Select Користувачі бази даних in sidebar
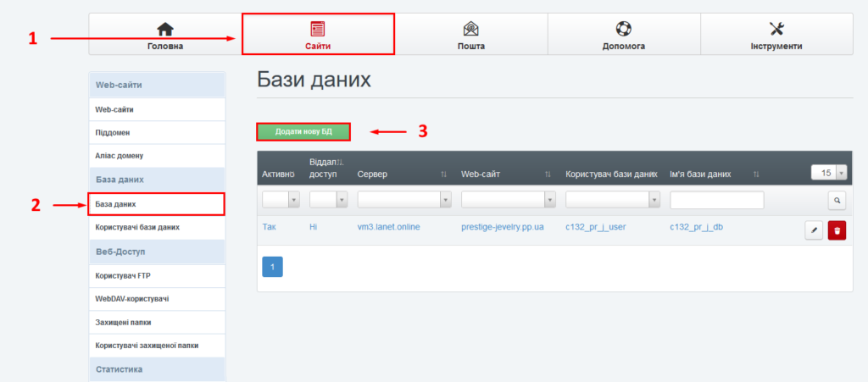This screenshot has height=382, width=868. (x=136, y=228)
